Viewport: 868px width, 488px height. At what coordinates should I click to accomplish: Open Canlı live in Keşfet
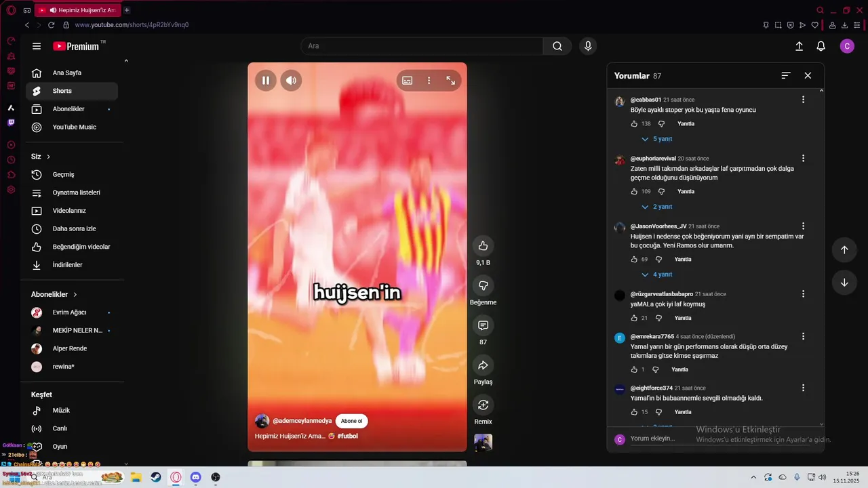pos(72,428)
